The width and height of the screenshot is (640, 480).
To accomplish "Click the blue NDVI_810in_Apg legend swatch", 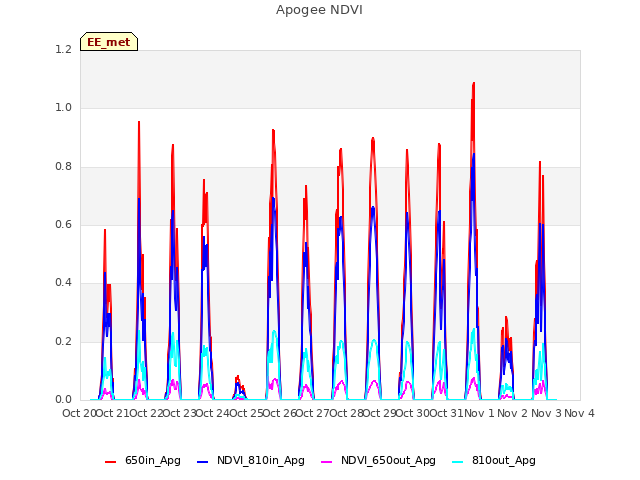I will [202, 462].
